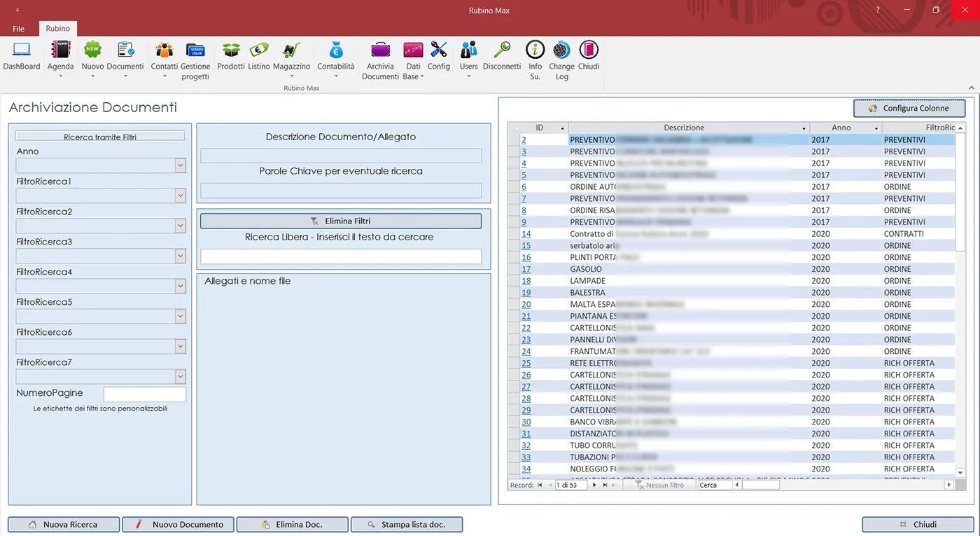Viewport: 980px width, 536px height.
Task: Expand the FiltroRicerca2 dropdown
Action: point(181,226)
